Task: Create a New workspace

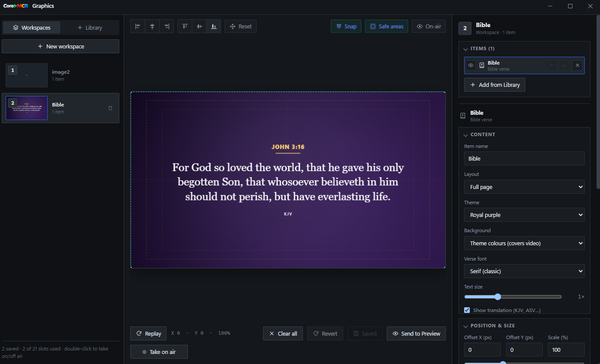Action: point(60,46)
